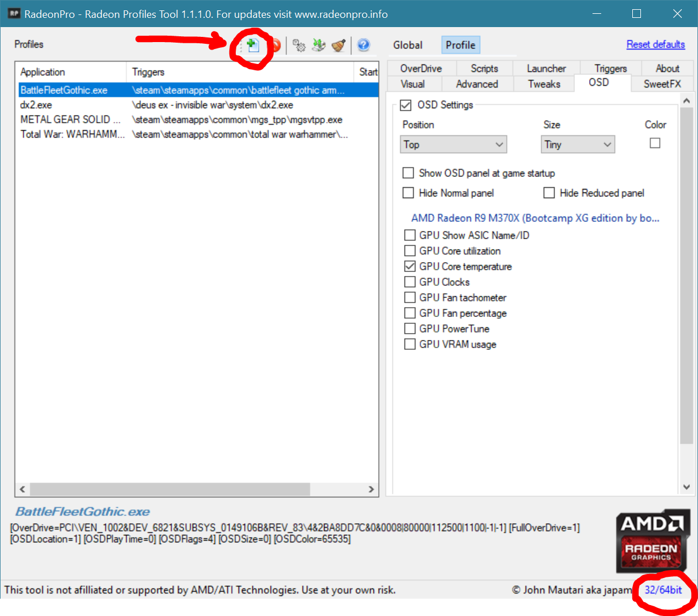Uncheck GPU Core temperature
The width and height of the screenshot is (698, 616).
click(410, 266)
